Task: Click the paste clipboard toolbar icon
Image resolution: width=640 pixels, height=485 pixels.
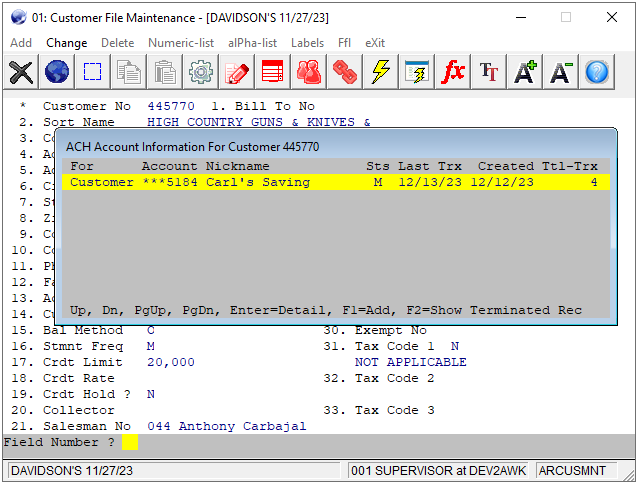Action: [x=164, y=72]
